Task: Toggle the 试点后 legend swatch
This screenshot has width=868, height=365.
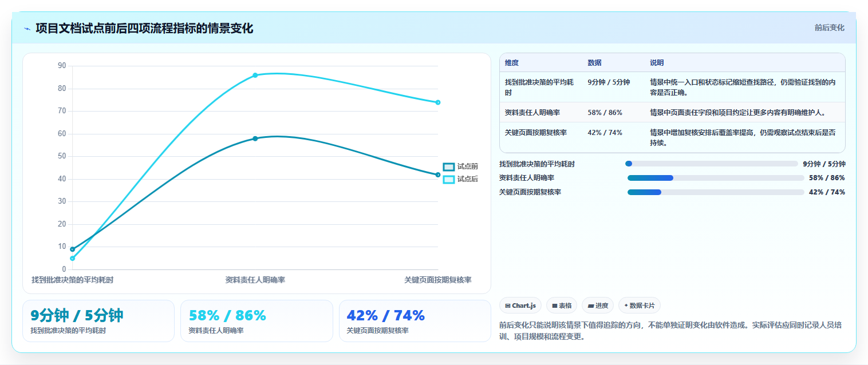Action: click(449, 179)
